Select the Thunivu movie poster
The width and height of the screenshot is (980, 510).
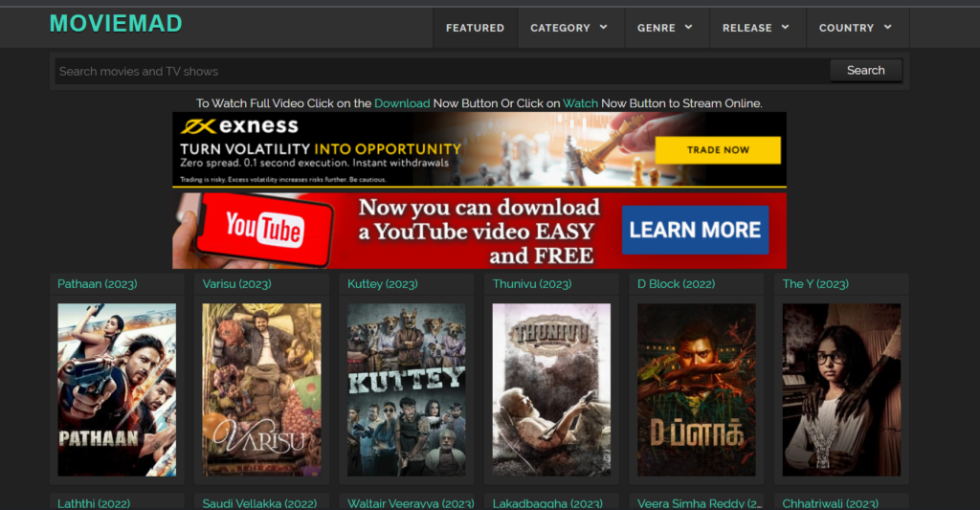click(551, 390)
